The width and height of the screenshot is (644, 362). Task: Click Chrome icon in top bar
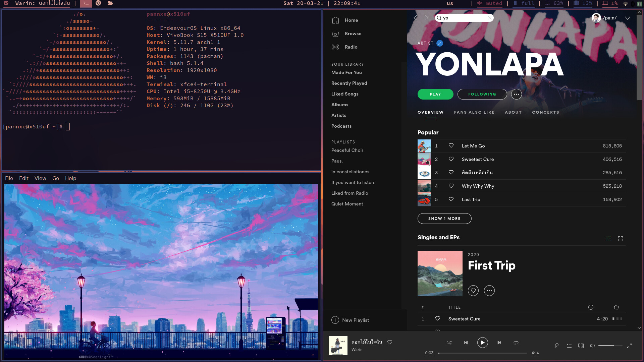pyautogui.click(x=98, y=3)
